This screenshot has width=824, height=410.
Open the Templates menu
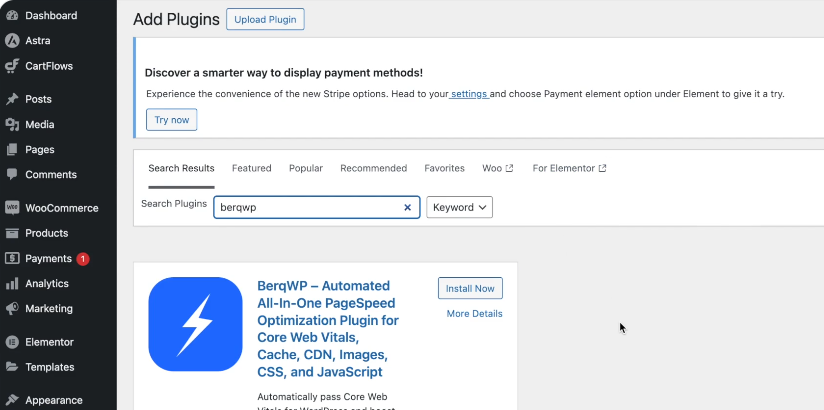point(50,367)
